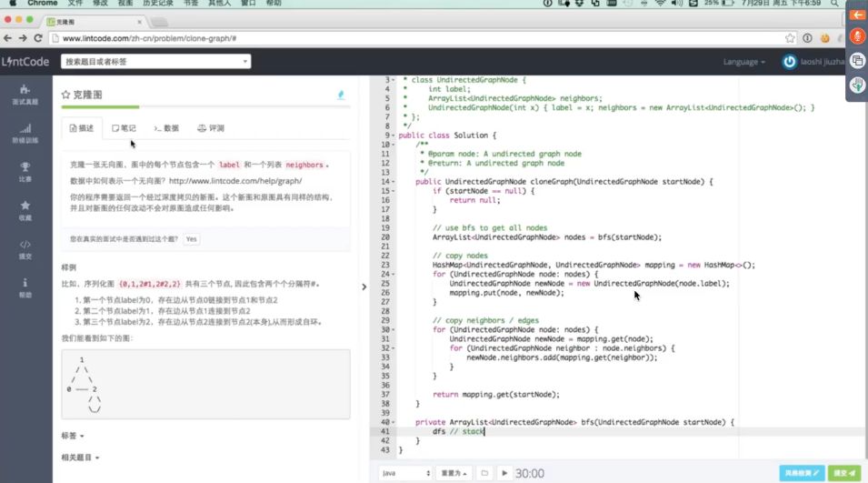Screen dimensions: 868x483
Task: Click the orange microphone icon in side panel
Action: click(856, 36)
